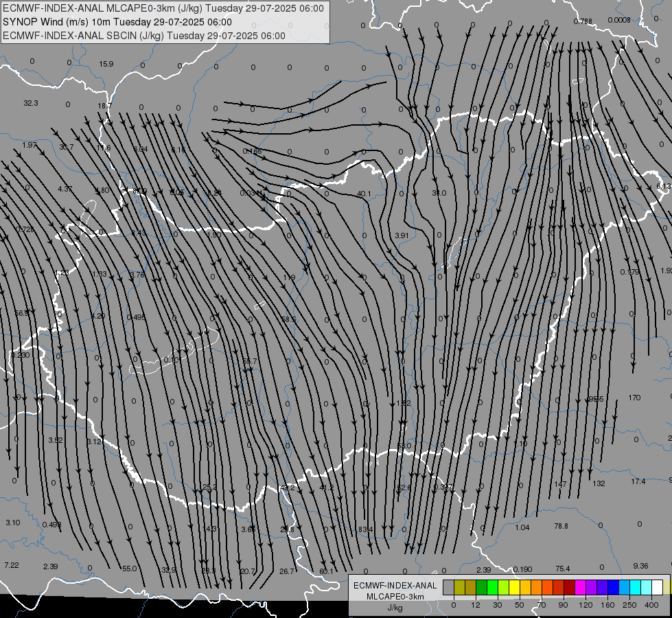Click the 17.4 map value
The height and width of the screenshot is (618, 672).
tap(638, 481)
